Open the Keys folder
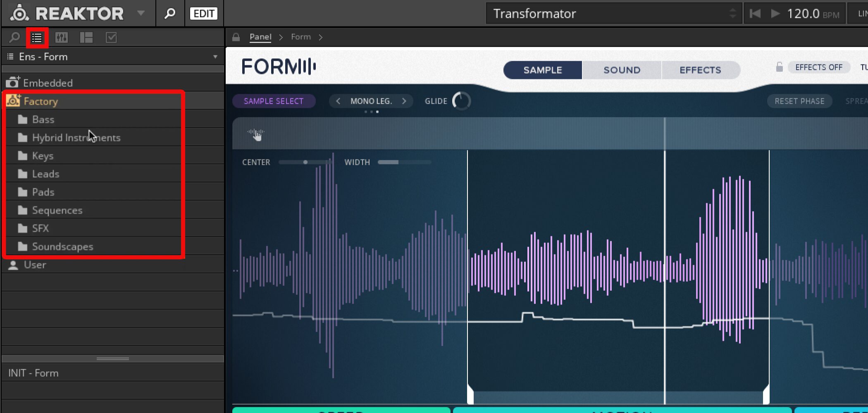868x413 pixels. point(113,156)
